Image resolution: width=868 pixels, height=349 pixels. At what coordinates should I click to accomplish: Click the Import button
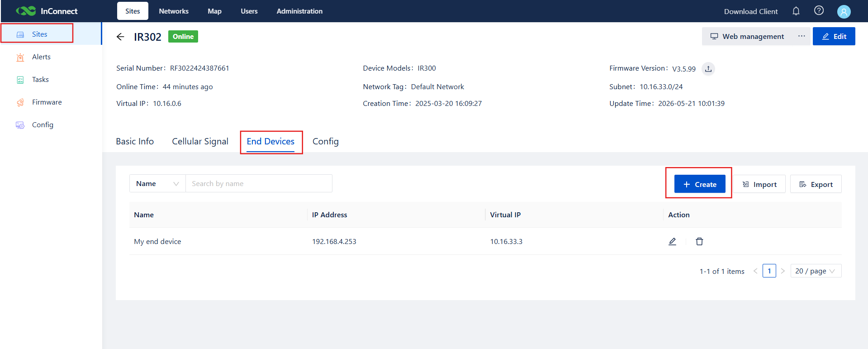pos(759,184)
